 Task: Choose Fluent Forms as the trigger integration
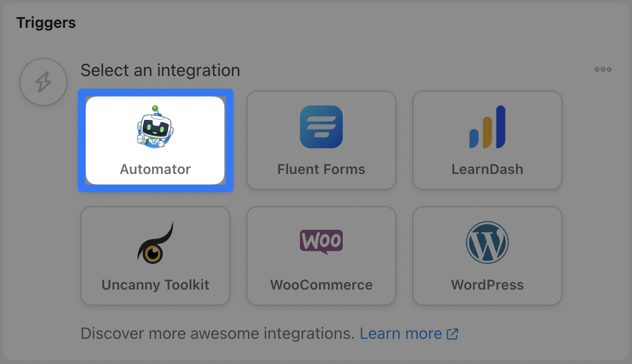321,140
